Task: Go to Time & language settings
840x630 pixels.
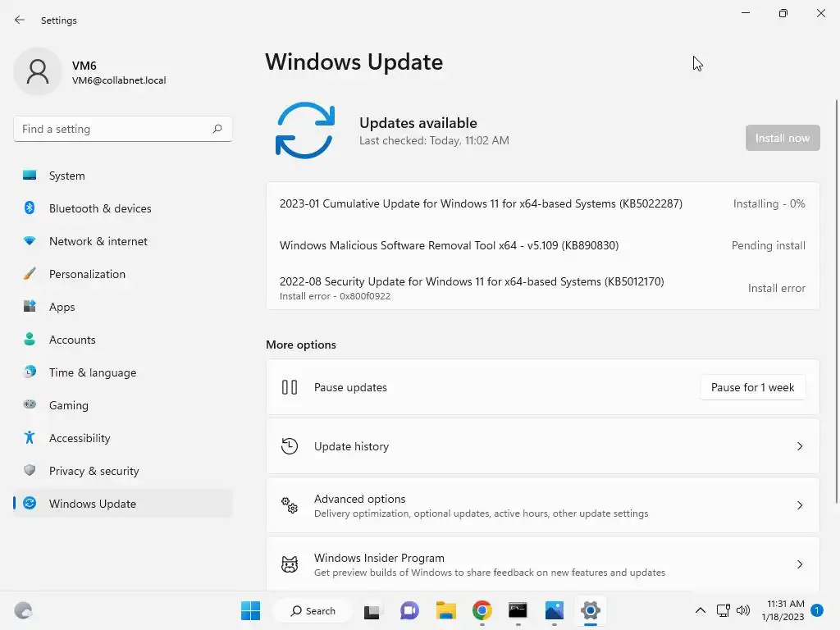Action: pos(123,372)
